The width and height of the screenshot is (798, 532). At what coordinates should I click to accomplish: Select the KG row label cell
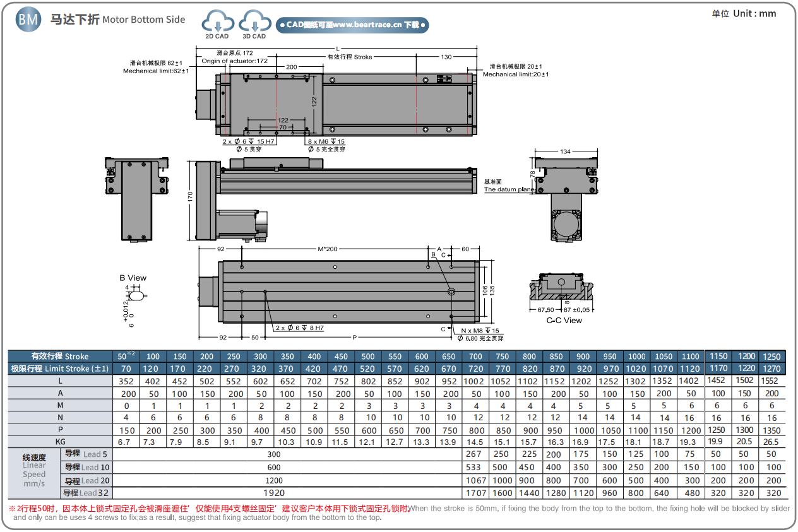[x=60, y=442]
